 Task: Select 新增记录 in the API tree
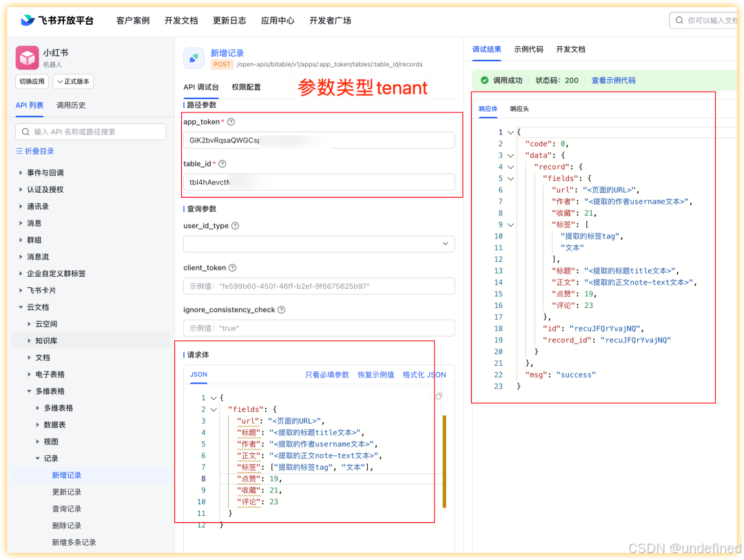67,475
